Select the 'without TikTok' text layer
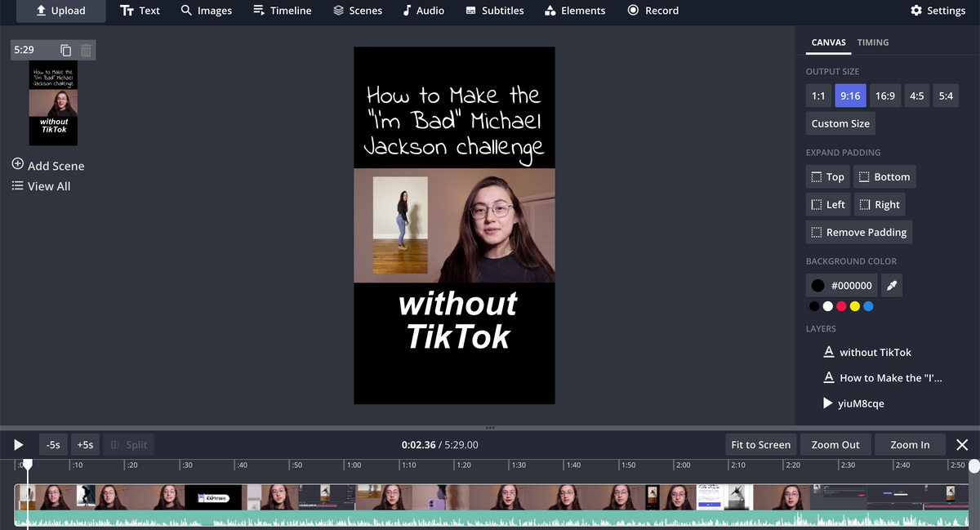 (x=875, y=352)
